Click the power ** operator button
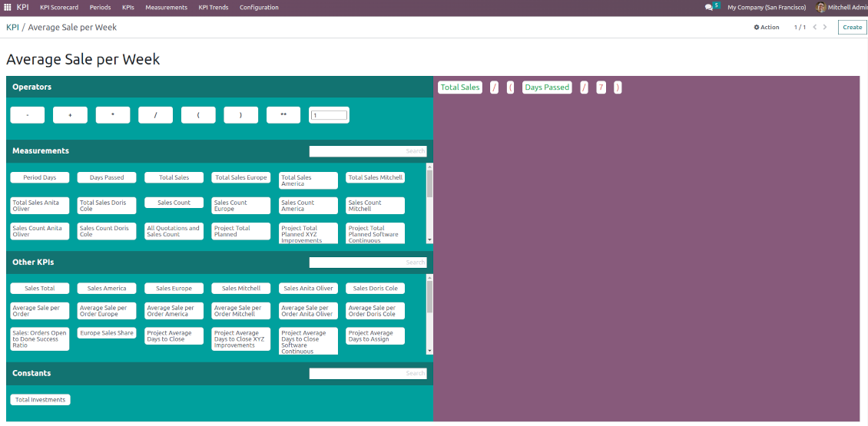The image size is (868, 426). [x=283, y=115]
